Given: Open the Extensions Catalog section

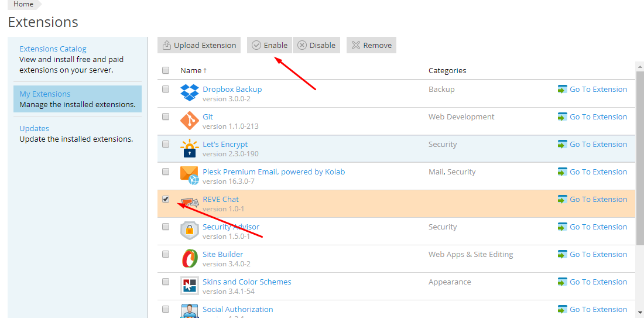Looking at the screenshot, I should pos(53,49).
